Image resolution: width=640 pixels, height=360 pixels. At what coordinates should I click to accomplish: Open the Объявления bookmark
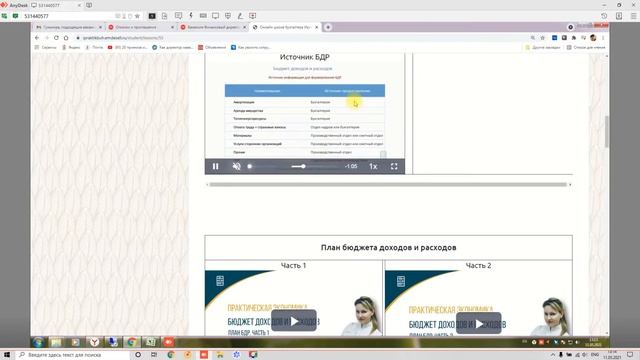pyautogui.click(x=212, y=47)
